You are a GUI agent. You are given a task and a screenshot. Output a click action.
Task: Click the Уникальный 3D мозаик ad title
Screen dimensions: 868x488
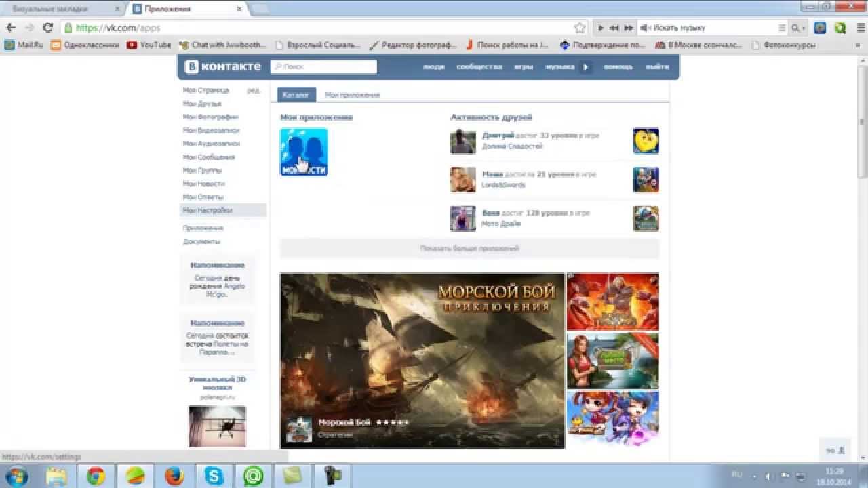click(217, 384)
